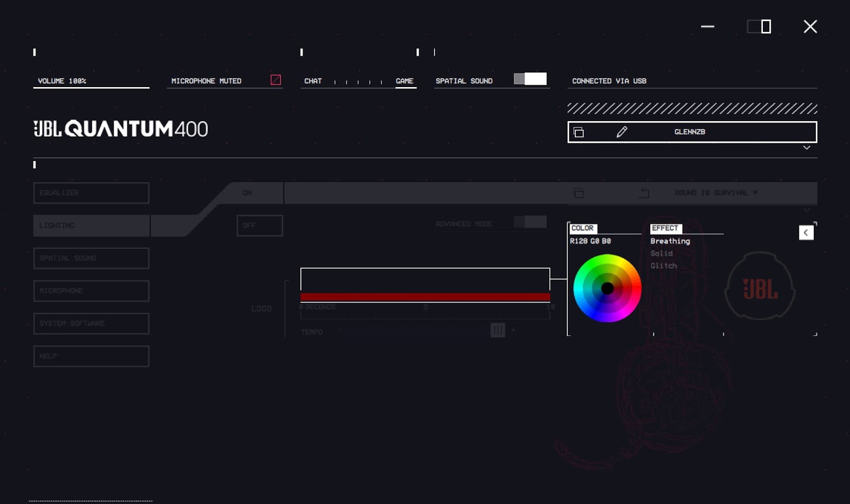The image size is (850, 504).
Task: Open the Lighting section
Action: pos(91,226)
